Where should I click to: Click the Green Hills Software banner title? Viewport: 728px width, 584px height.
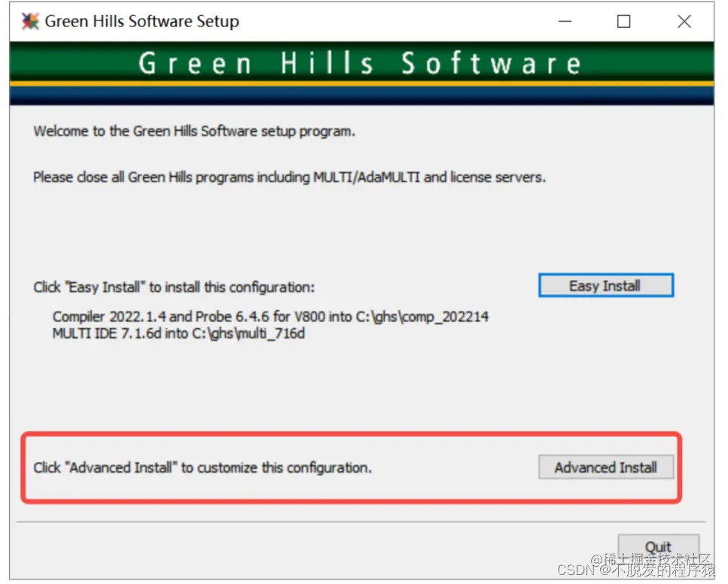point(360,64)
